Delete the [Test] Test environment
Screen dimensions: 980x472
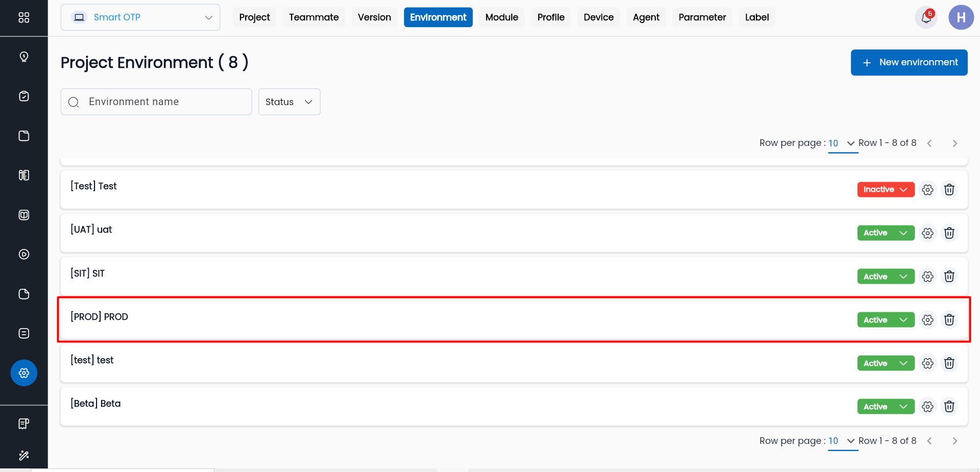coord(949,190)
